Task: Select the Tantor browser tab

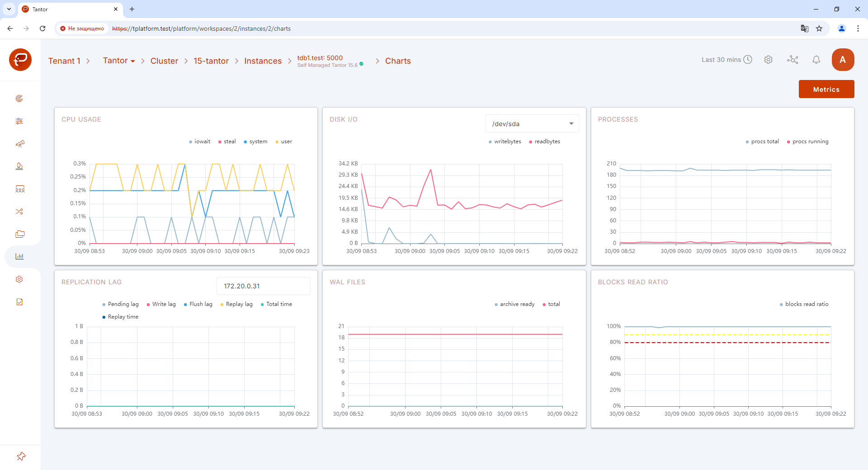Action: pos(70,9)
